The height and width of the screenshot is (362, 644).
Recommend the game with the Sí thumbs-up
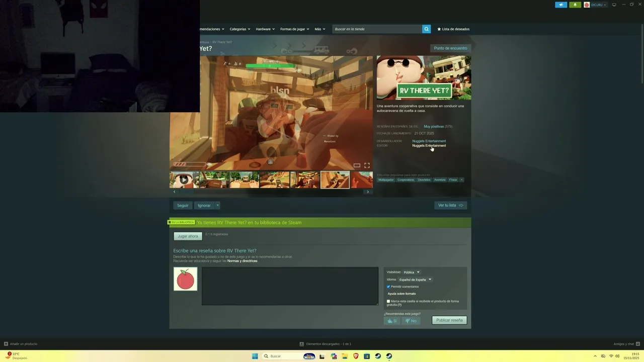point(392,321)
